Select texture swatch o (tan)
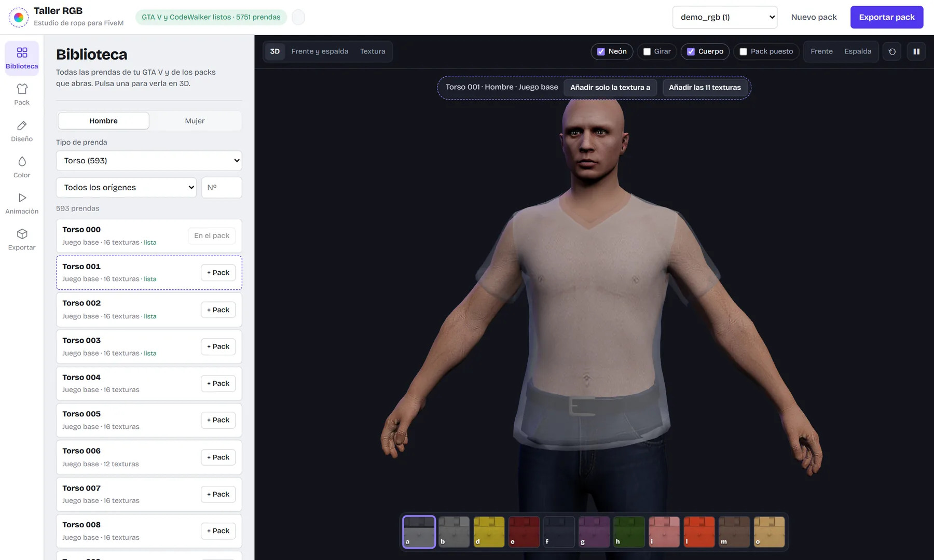Viewport: 934px width, 560px height. pos(769,532)
